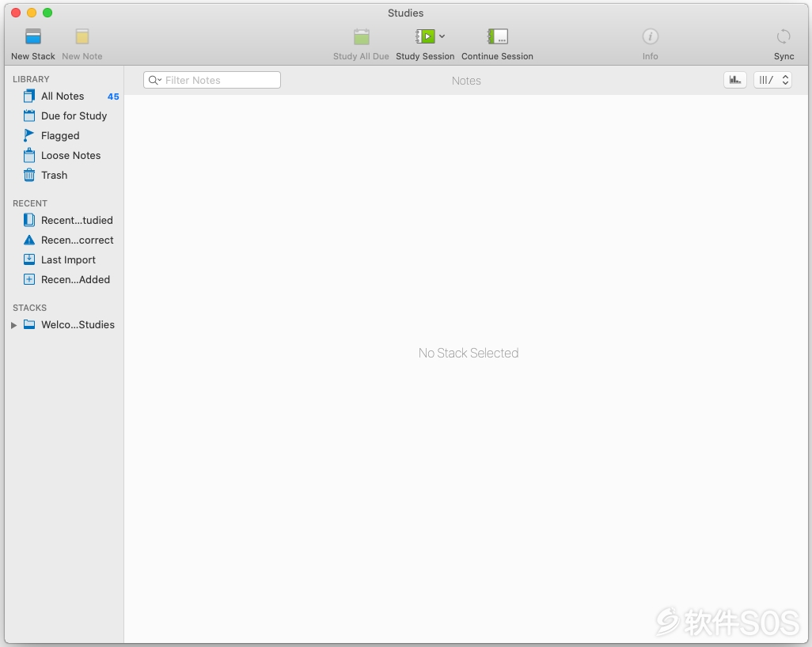812x647 pixels.
Task: Show the statistics chart button
Action: pos(735,80)
